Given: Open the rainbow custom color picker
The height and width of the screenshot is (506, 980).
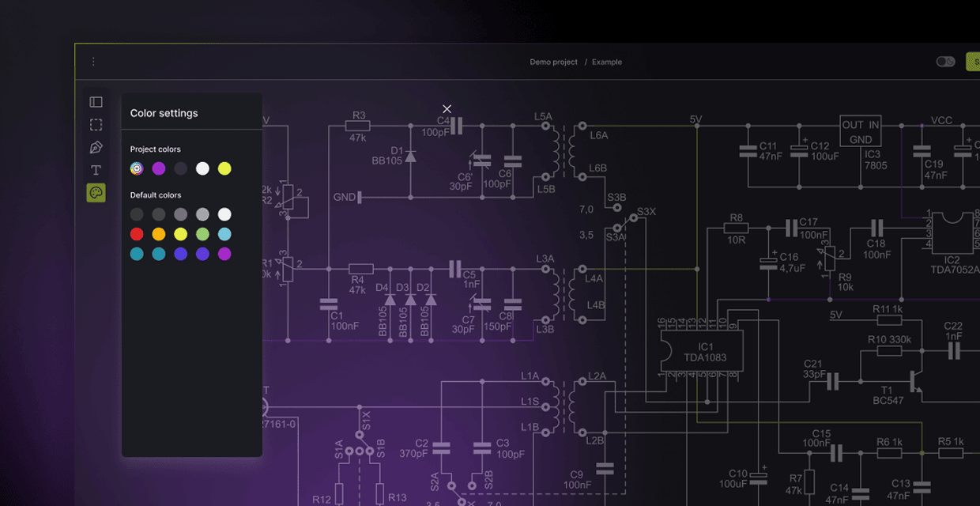Looking at the screenshot, I should point(137,168).
